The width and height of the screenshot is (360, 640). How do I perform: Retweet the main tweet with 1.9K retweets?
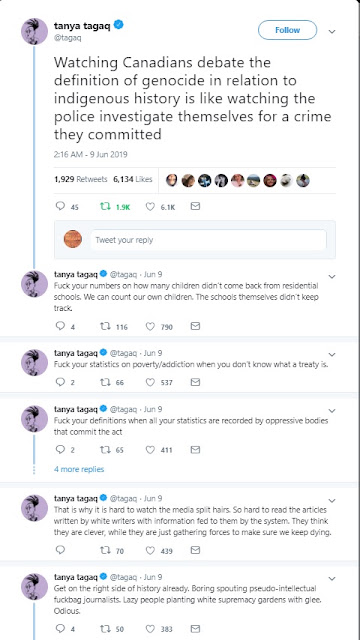click(105, 207)
